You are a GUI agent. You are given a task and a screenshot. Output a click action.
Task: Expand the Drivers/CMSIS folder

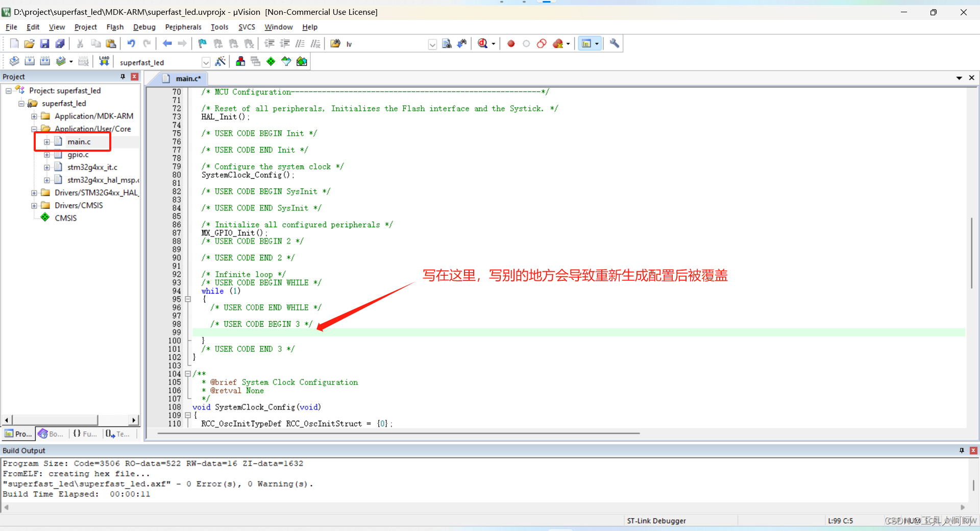tap(34, 206)
